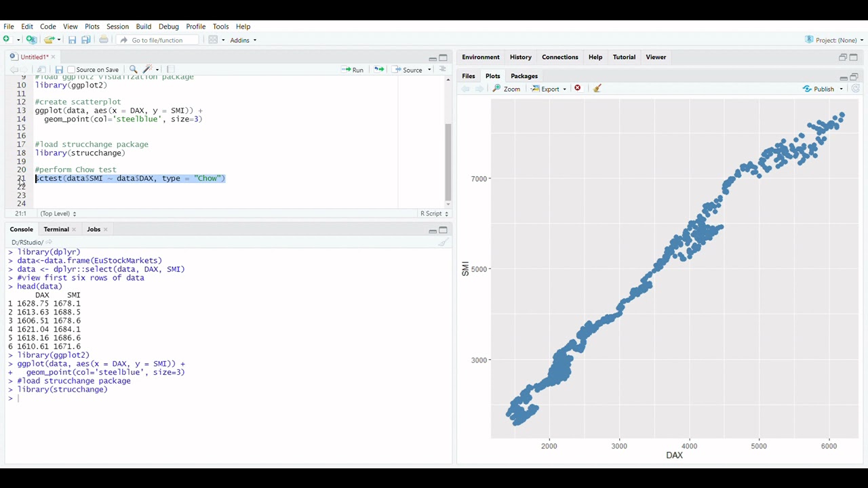Open the workspace panes dropdown arrow
Image resolution: width=868 pixels, height=488 pixels.
(x=223, y=40)
